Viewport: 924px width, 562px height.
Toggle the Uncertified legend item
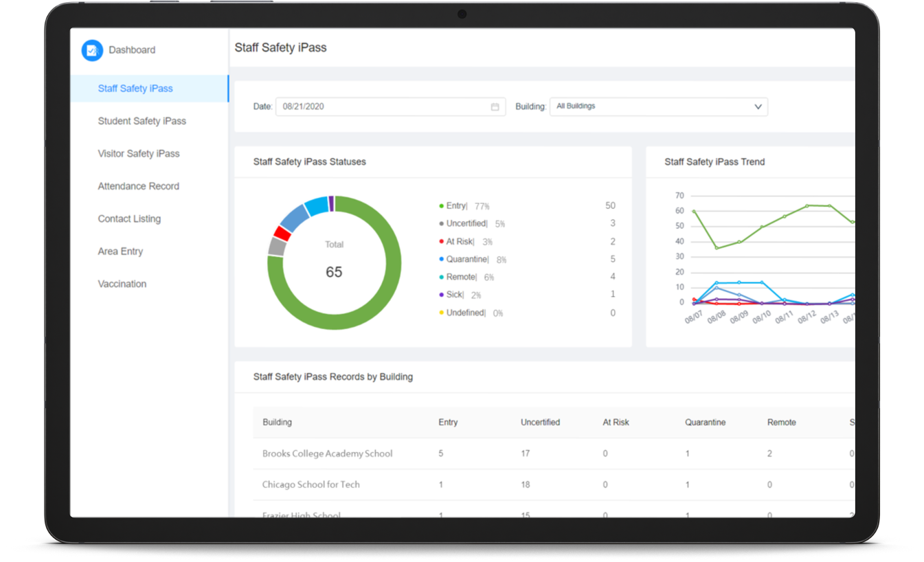[466, 224]
